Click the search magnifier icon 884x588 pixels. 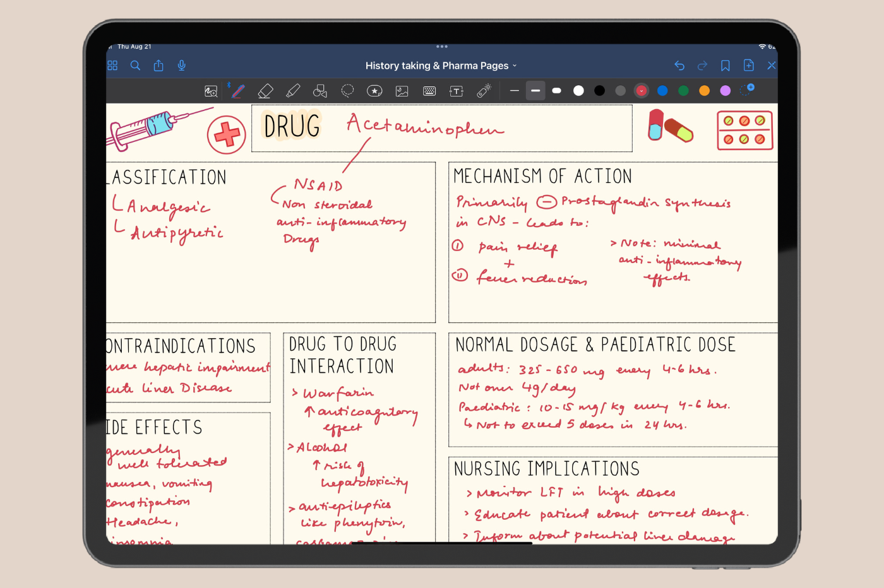pyautogui.click(x=135, y=66)
